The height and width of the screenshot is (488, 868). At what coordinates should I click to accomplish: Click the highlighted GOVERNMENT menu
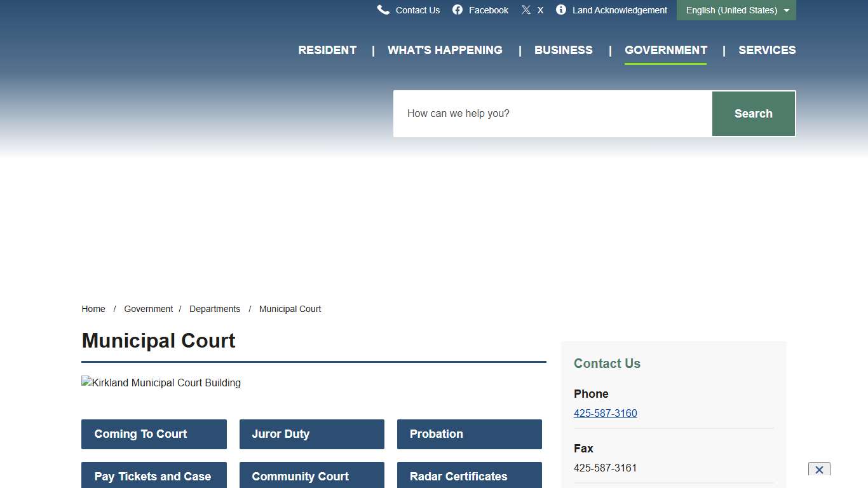[665, 50]
